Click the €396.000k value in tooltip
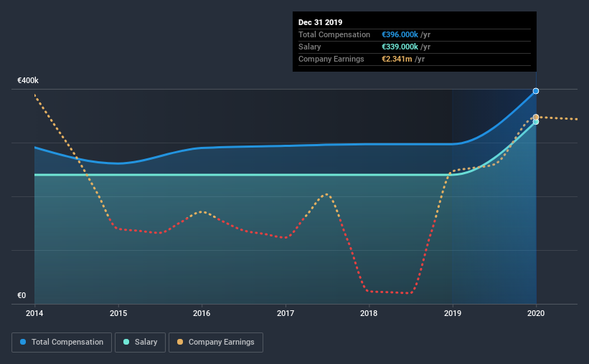589x364 pixels. point(400,34)
